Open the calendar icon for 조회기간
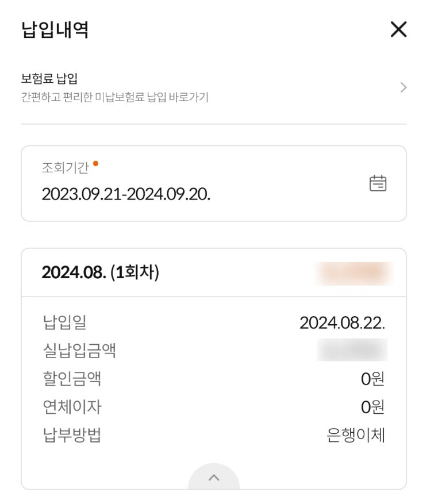 (x=378, y=183)
